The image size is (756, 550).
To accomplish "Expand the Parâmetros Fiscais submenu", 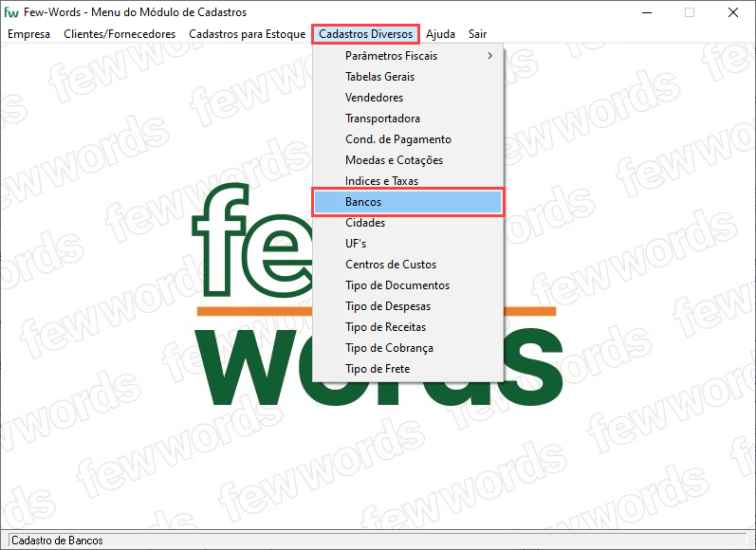I will [408, 56].
